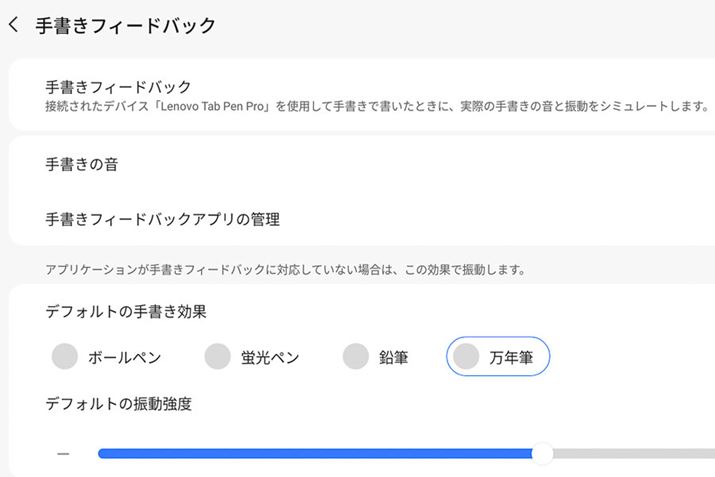This screenshot has height=477, width=715.
Task: Click the デフォルトの振動強度 heading
Action: coord(118,404)
